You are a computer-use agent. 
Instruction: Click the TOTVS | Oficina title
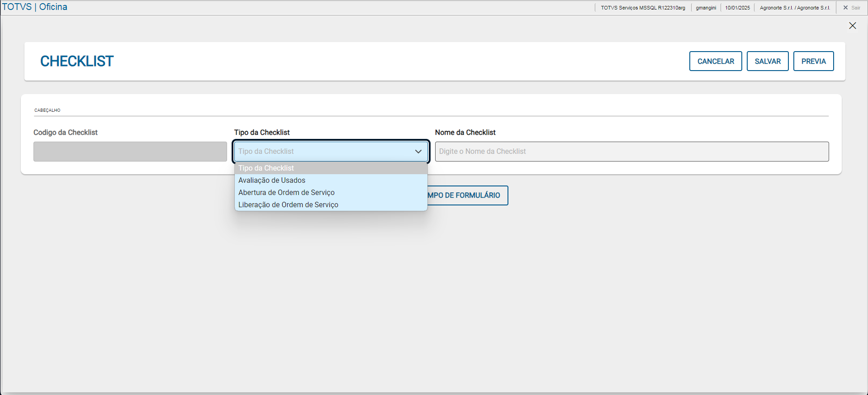(35, 7)
